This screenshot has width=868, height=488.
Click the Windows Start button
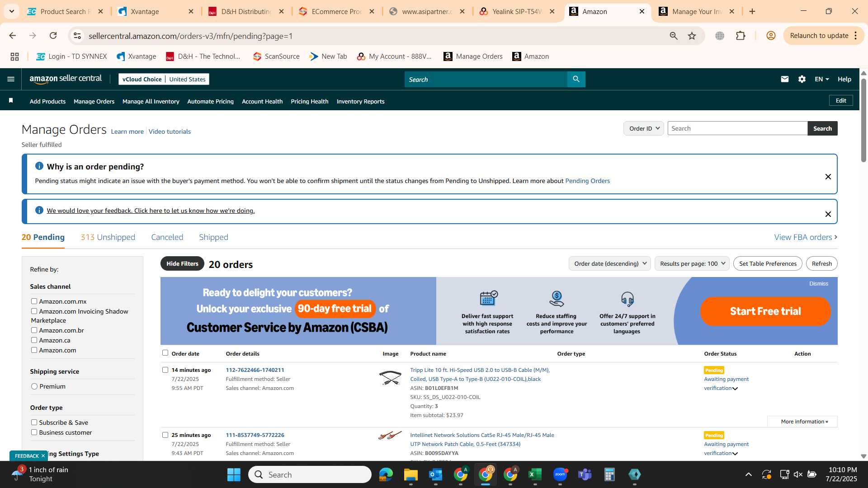[234, 474]
